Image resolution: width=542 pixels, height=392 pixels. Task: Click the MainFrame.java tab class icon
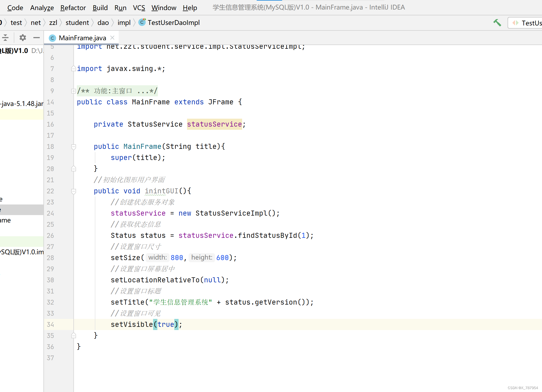52,38
